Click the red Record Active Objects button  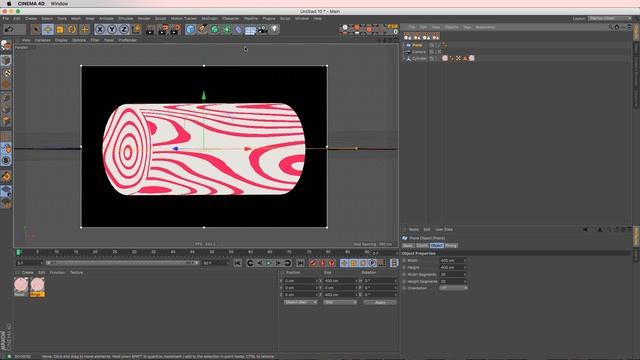313,263
